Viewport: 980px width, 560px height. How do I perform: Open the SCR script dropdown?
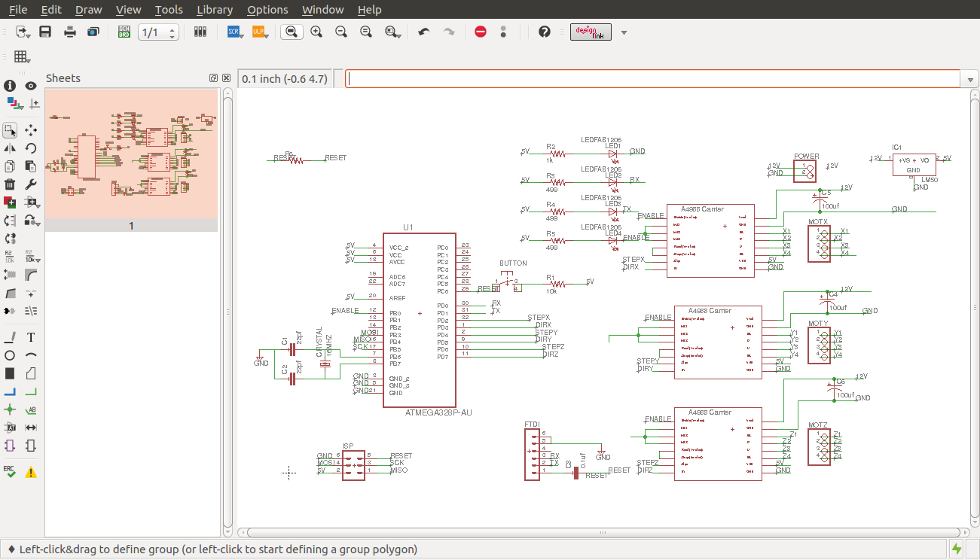(234, 32)
